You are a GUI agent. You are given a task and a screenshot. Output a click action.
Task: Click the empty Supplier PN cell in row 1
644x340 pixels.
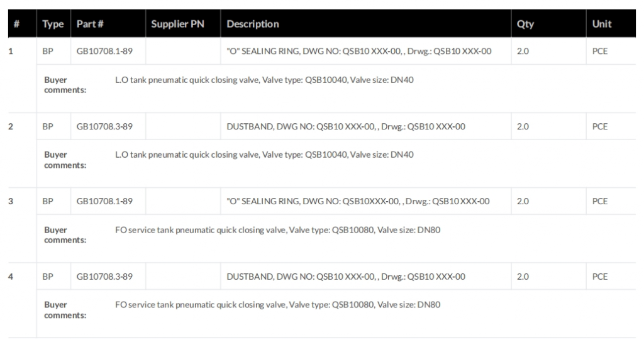[183, 52]
